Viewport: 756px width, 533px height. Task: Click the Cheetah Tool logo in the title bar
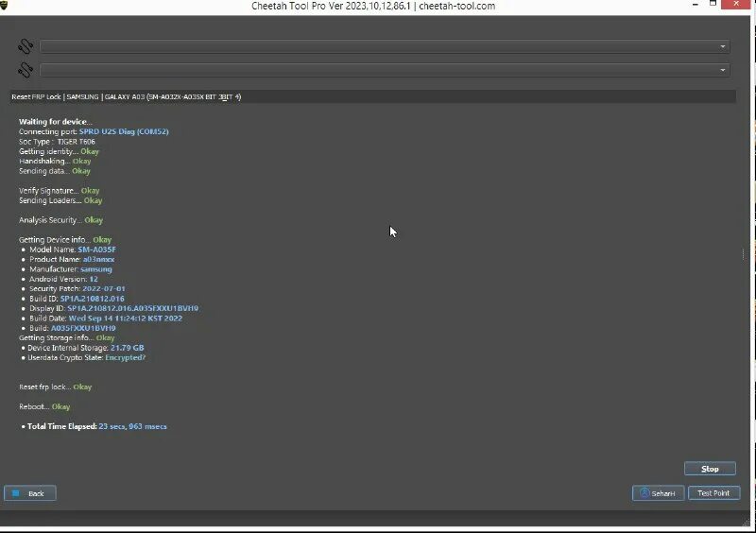pos(4,6)
